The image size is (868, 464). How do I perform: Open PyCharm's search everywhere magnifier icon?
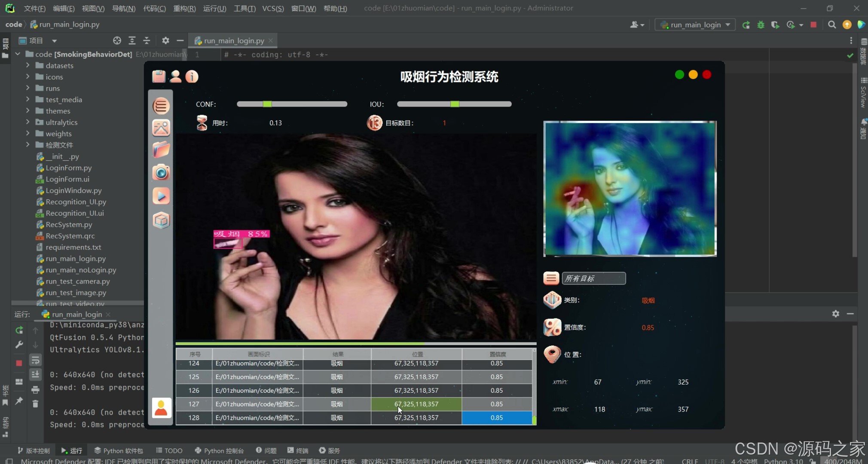pos(831,24)
